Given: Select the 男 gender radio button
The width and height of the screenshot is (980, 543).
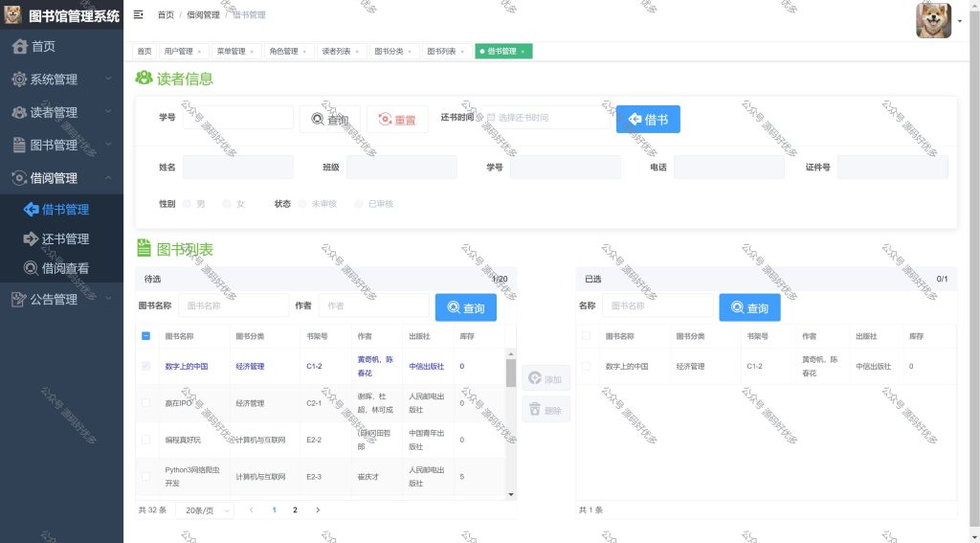Looking at the screenshot, I should click(187, 204).
